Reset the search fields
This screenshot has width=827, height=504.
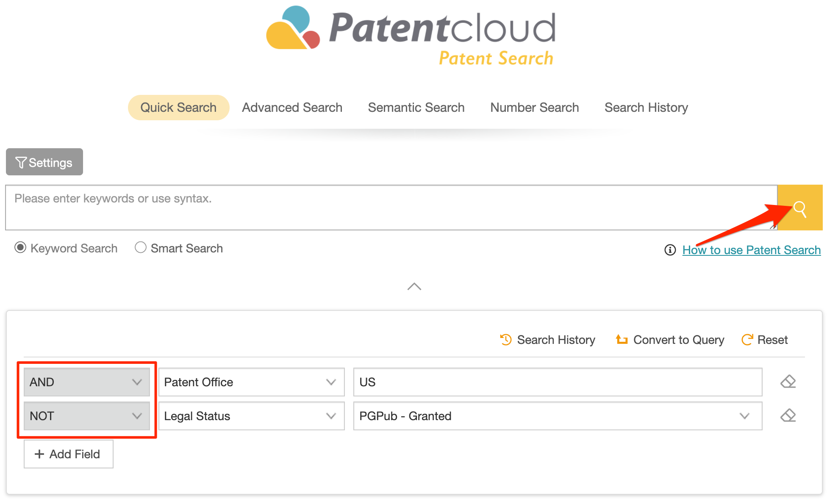coord(765,340)
